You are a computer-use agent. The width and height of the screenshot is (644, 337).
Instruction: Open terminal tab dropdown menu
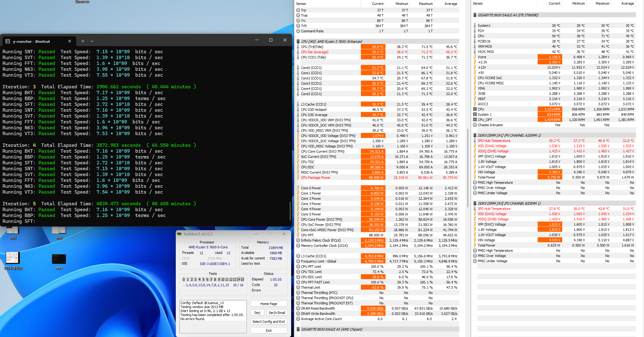pos(92,41)
